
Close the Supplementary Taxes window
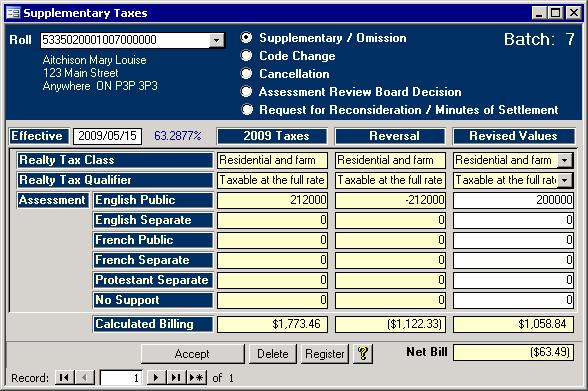(574, 13)
